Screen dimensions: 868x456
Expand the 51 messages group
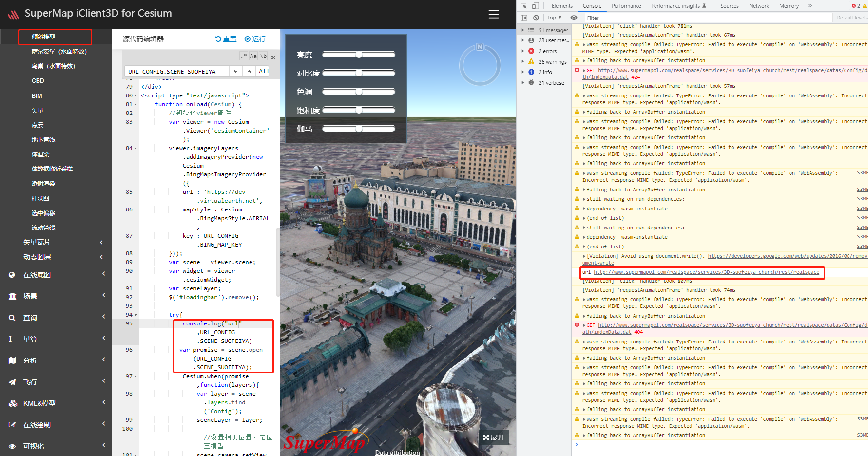coord(523,30)
